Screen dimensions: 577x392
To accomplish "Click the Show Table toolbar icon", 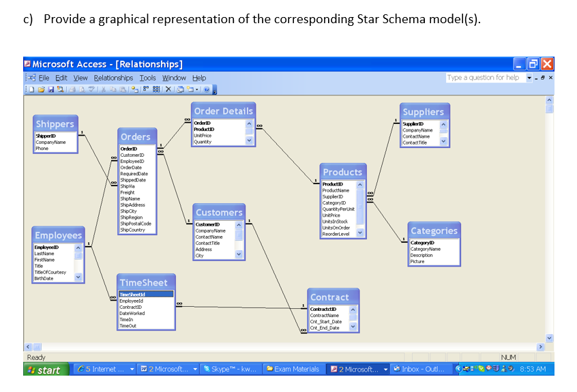I will (134, 89).
